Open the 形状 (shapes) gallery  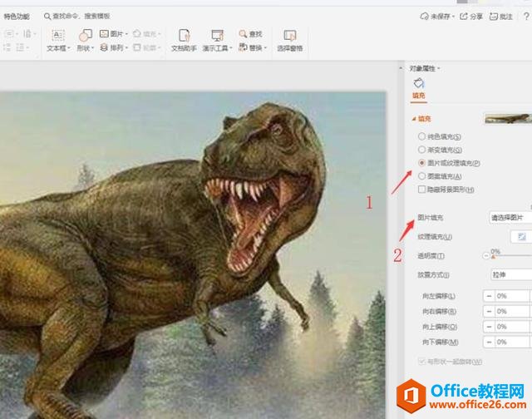point(85,41)
